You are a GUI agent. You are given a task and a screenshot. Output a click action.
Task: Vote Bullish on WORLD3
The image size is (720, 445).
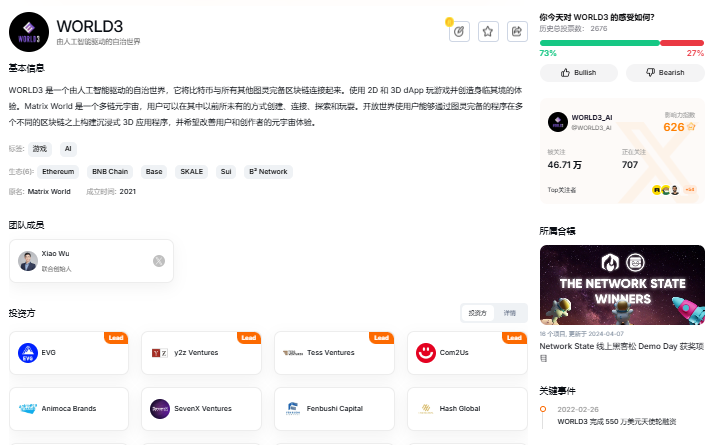pos(579,73)
